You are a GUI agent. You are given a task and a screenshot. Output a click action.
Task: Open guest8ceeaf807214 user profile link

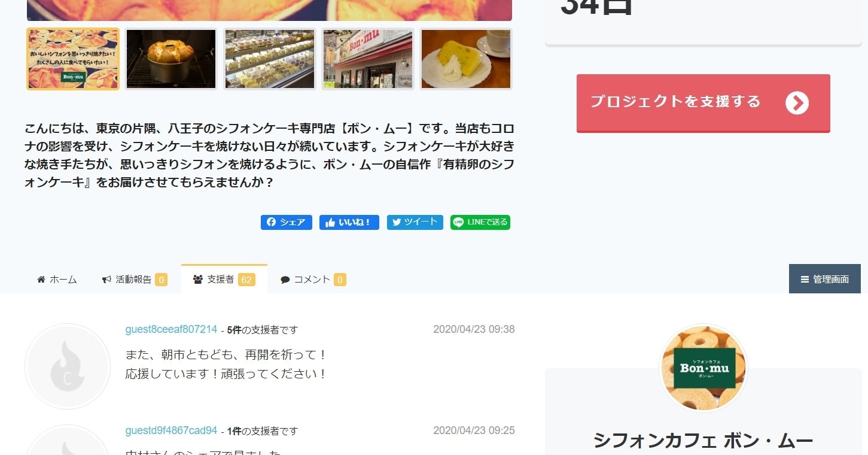[171, 329]
